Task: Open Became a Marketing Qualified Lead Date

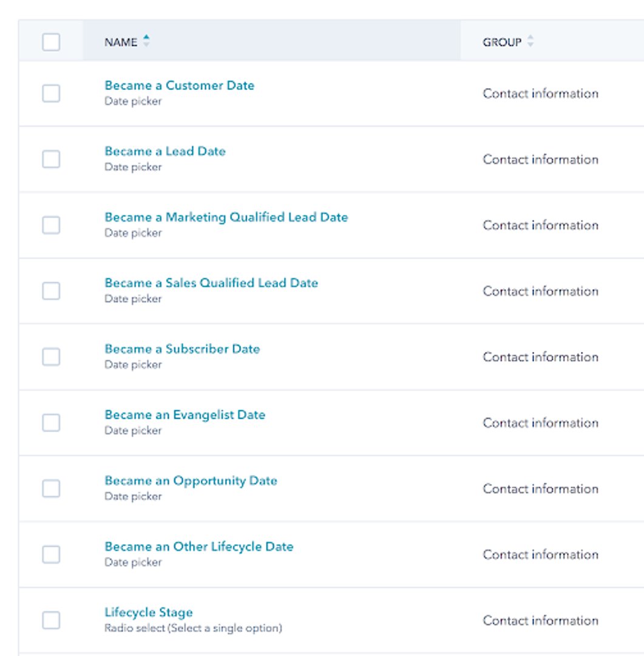Action: [x=227, y=217]
